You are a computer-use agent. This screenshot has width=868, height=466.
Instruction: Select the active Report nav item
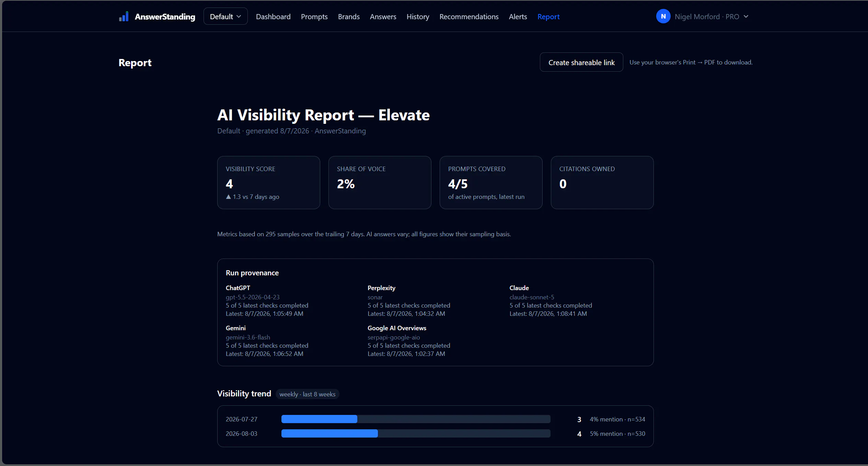tap(548, 16)
